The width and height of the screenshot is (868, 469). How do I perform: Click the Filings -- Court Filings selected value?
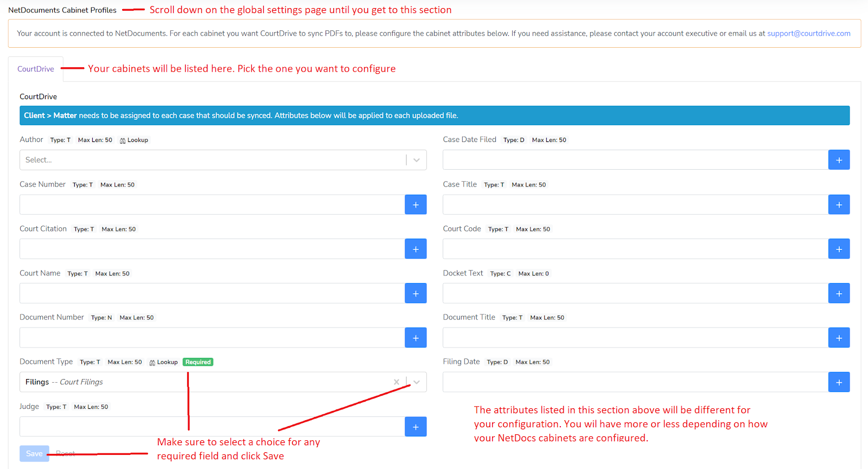pos(64,382)
